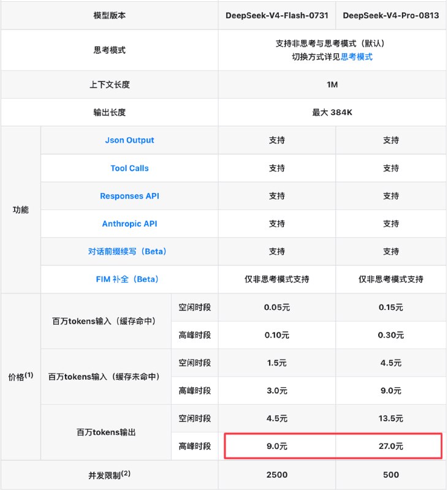Select the 0.10元 Flash peak cache-hit price
Image resolution: width=448 pixels, height=490 pixels.
tap(276, 335)
